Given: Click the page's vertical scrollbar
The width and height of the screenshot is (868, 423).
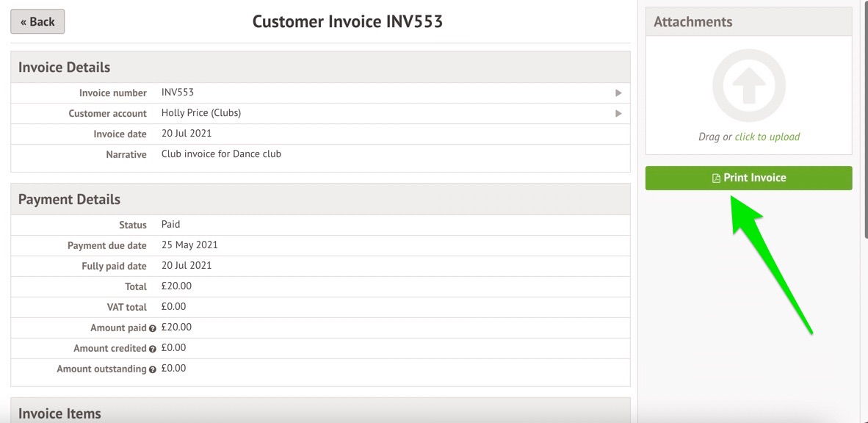Looking at the screenshot, I should pos(864,117).
